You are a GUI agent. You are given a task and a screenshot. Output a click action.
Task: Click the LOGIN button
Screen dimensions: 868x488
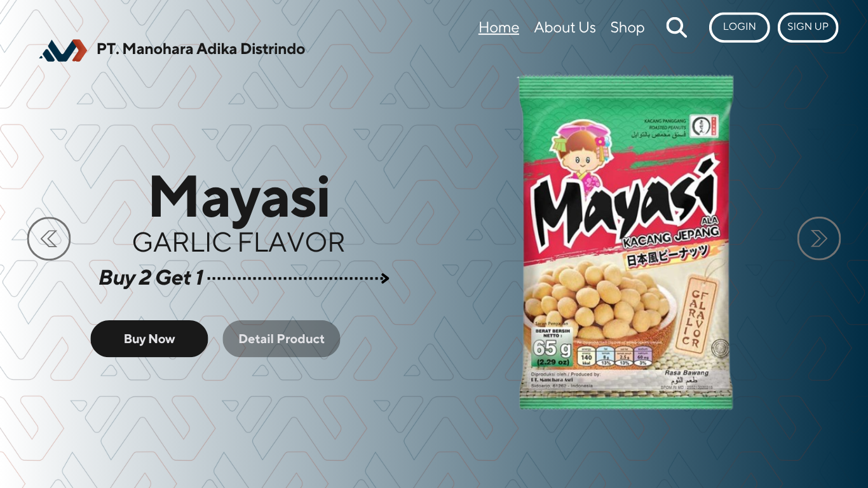point(739,27)
